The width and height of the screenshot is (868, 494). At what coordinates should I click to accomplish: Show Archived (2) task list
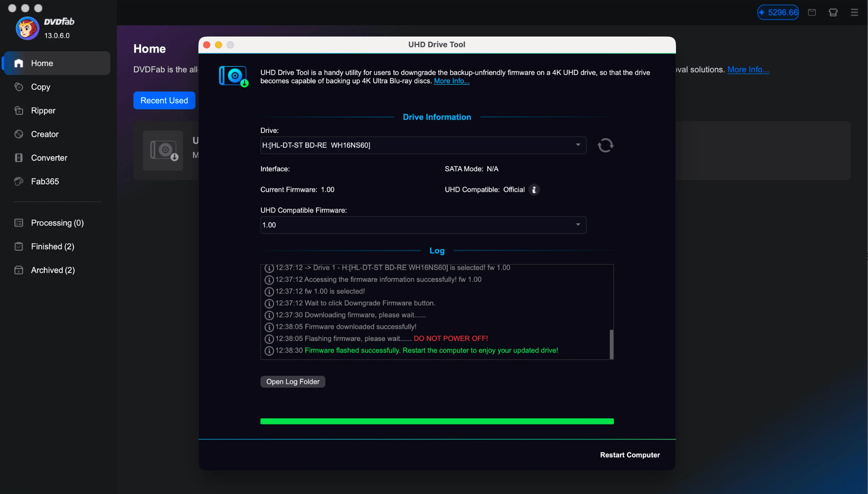[57, 270]
